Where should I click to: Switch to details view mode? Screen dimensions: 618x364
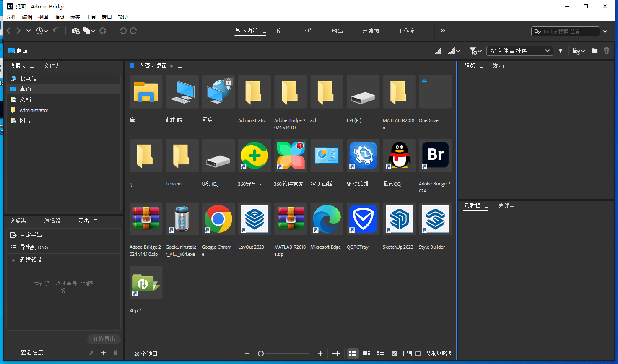coord(366,354)
